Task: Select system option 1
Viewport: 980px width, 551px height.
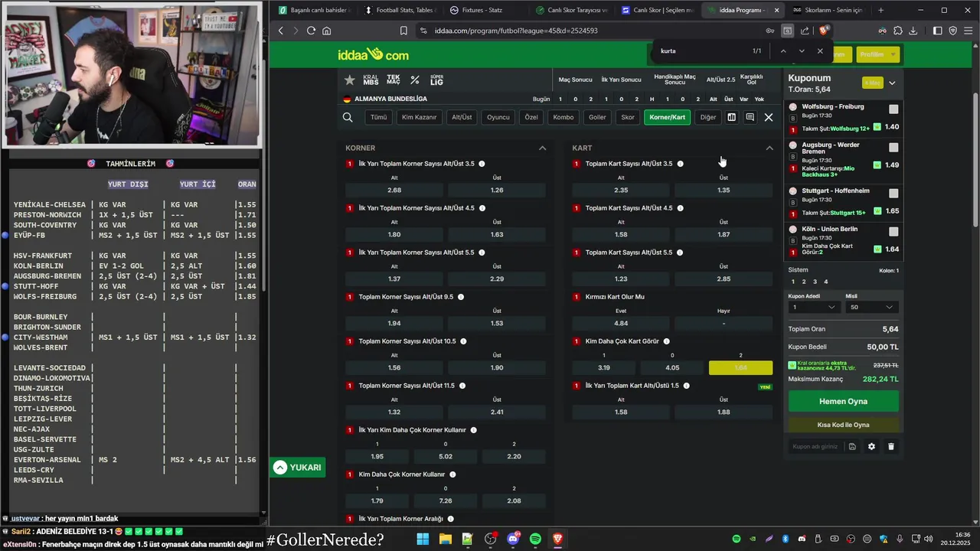Action: [793, 282]
